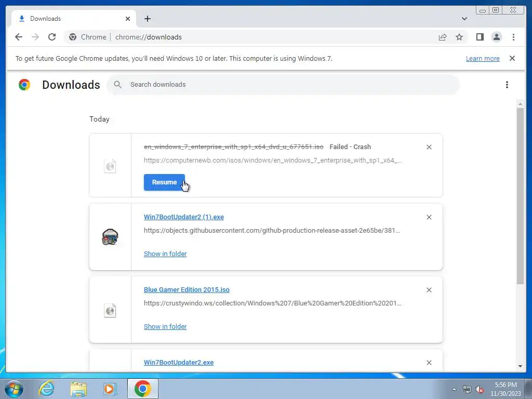Image resolution: width=532 pixels, height=399 pixels.
Task: Open a new tab with plus button
Action: click(147, 19)
